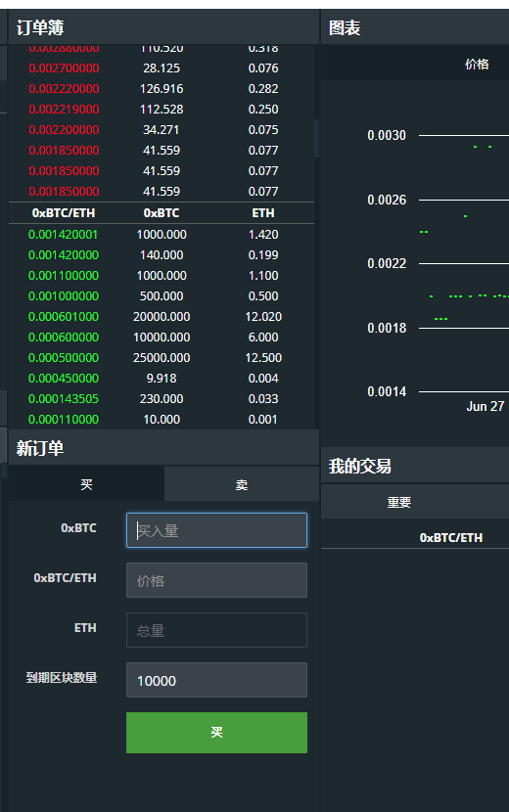Switch to the 买 (buy) tab

(x=86, y=484)
